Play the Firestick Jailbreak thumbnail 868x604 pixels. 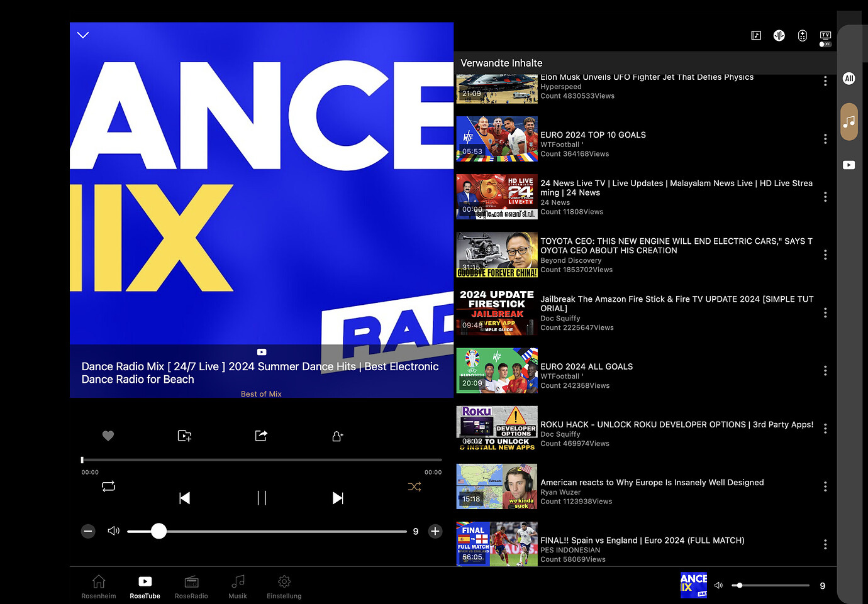pos(497,312)
